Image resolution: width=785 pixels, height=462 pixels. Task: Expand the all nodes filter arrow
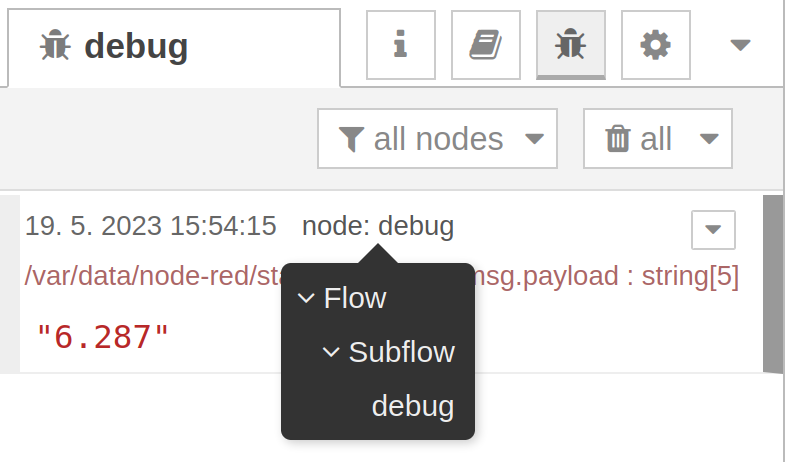click(535, 139)
